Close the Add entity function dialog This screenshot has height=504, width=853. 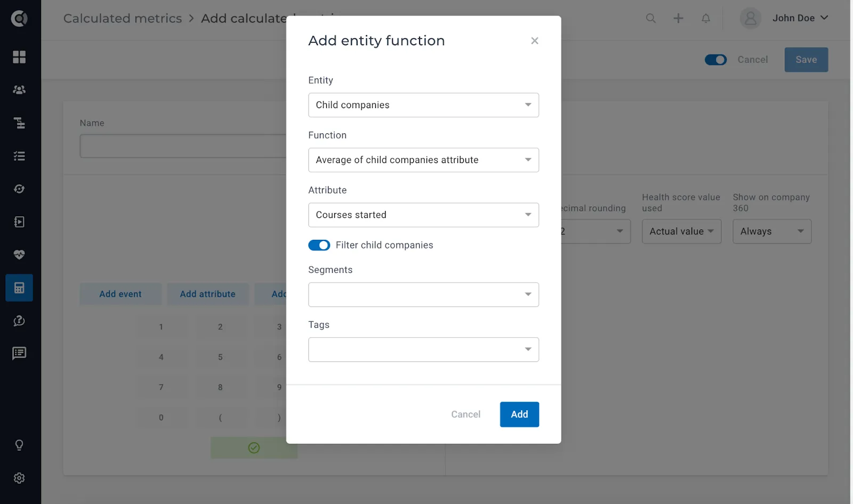(535, 41)
